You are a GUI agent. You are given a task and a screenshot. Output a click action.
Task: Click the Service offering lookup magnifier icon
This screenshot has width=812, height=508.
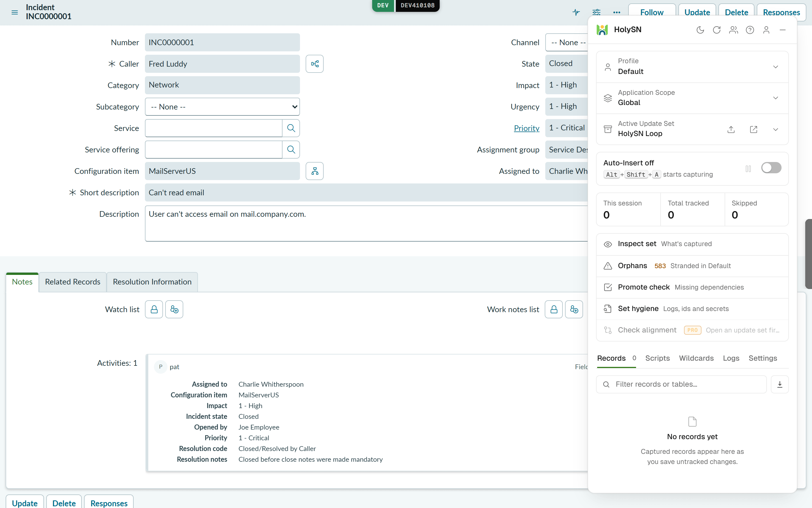291,150
